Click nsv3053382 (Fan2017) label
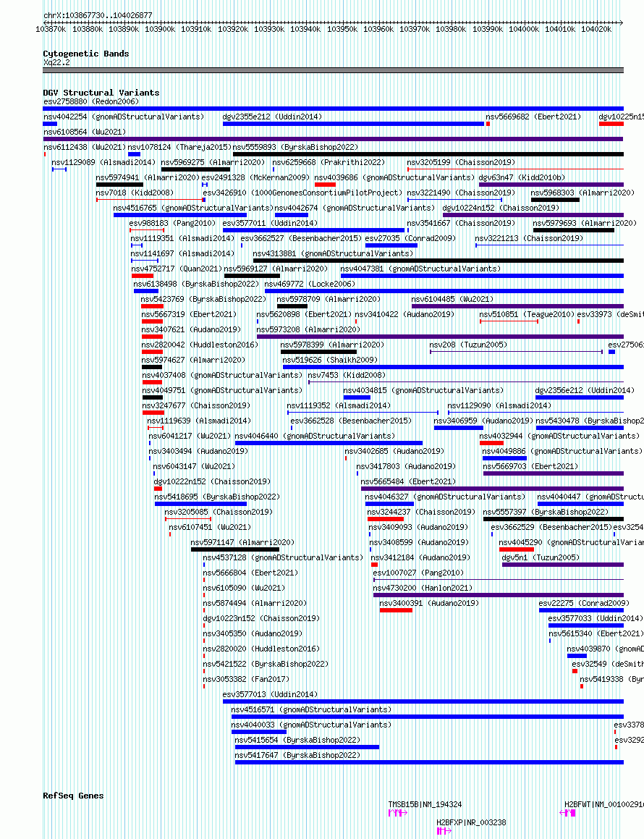The width and height of the screenshot is (644, 839). [x=246, y=680]
